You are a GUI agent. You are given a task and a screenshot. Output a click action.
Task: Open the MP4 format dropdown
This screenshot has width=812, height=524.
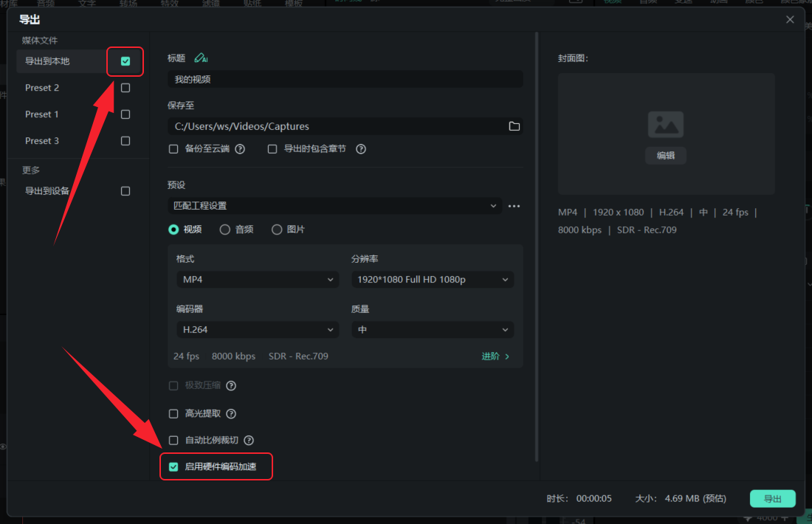point(258,280)
